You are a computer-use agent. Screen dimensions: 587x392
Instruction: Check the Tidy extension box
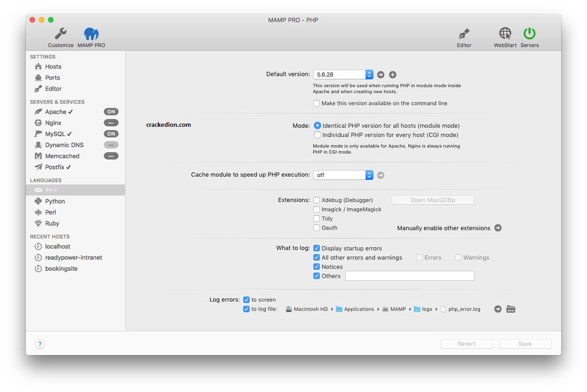click(317, 219)
